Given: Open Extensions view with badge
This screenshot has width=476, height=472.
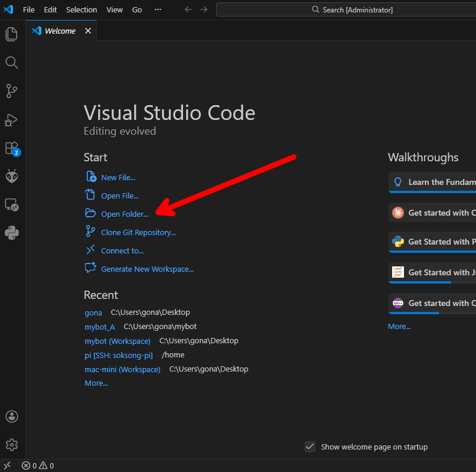Looking at the screenshot, I should point(12,148).
